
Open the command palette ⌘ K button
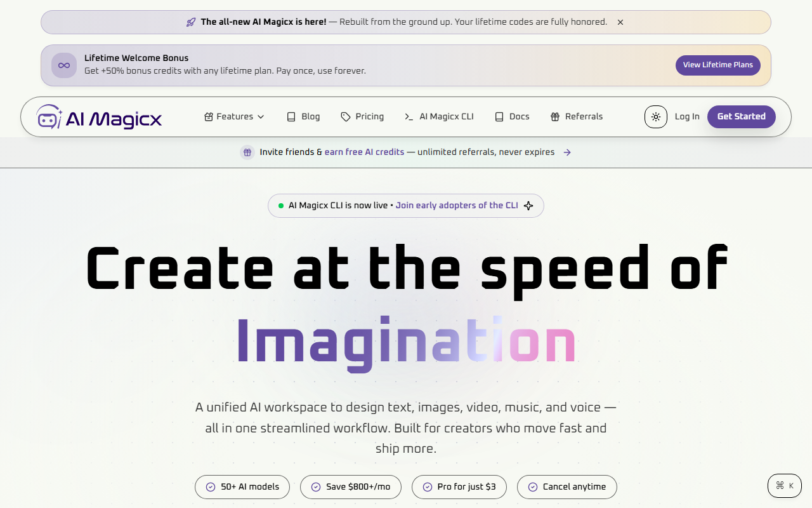point(785,486)
